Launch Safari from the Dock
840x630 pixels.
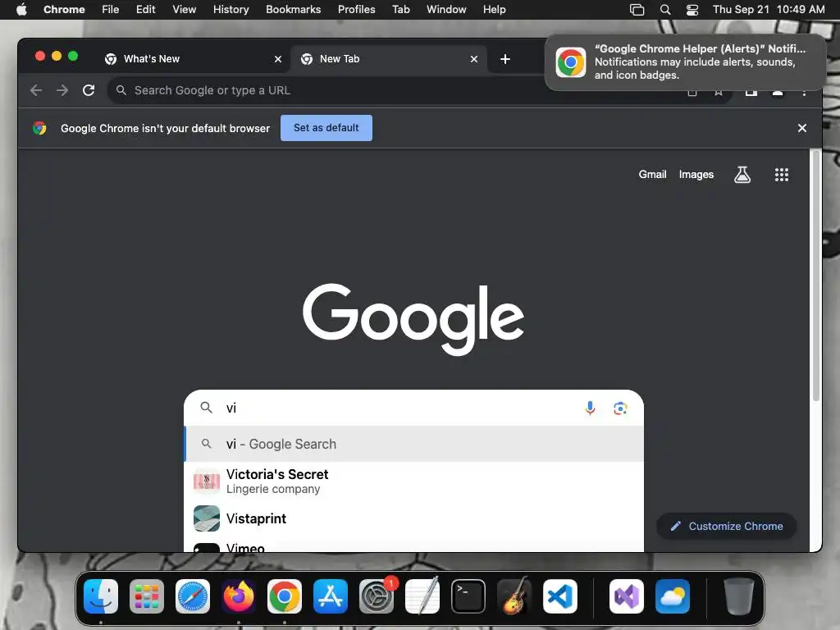[193, 596]
